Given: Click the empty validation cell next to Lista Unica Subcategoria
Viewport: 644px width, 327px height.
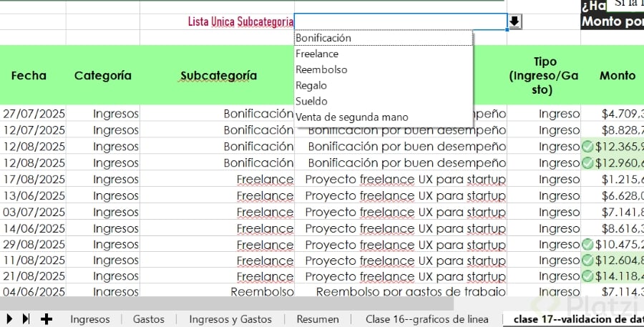Looking at the screenshot, I should coord(401,21).
